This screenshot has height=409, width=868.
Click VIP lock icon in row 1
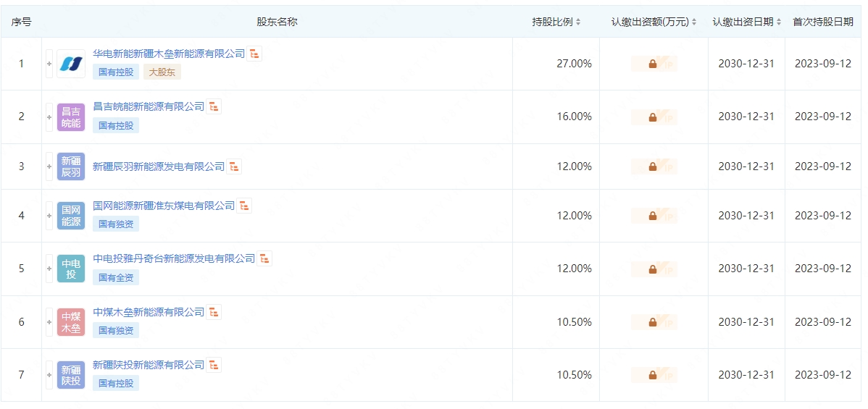[x=653, y=64]
